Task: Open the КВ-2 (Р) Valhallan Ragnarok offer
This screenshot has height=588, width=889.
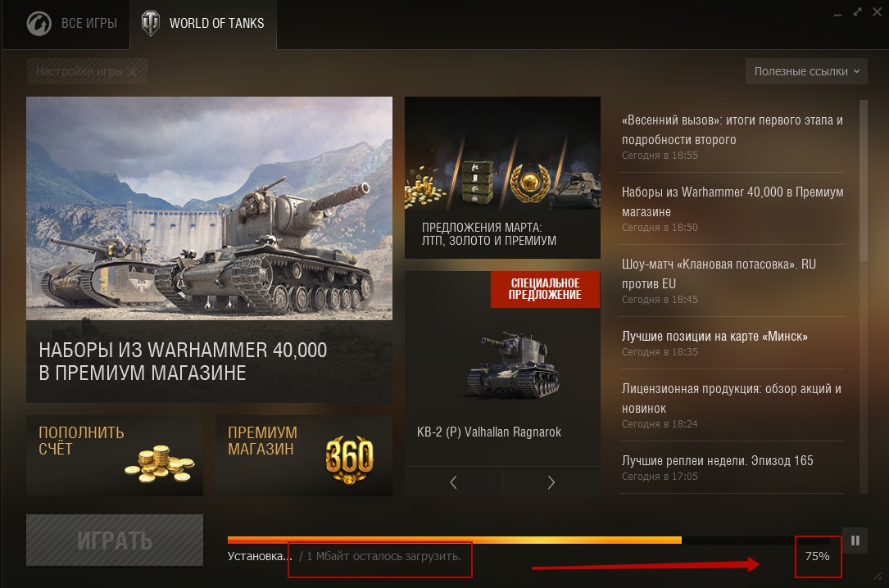Action: [502, 369]
